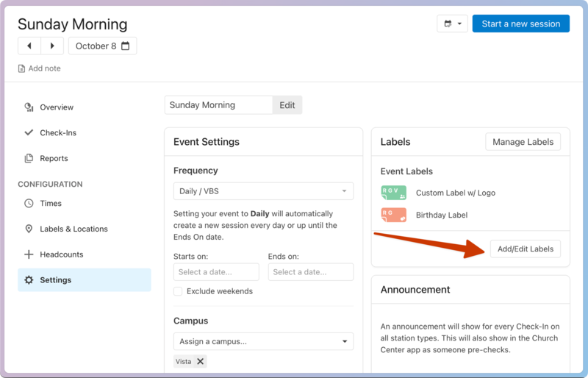Viewport: 588px width, 378px height.
Task: Select the Birthday Label orange thumbnail
Action: click(x=393, y=215)
